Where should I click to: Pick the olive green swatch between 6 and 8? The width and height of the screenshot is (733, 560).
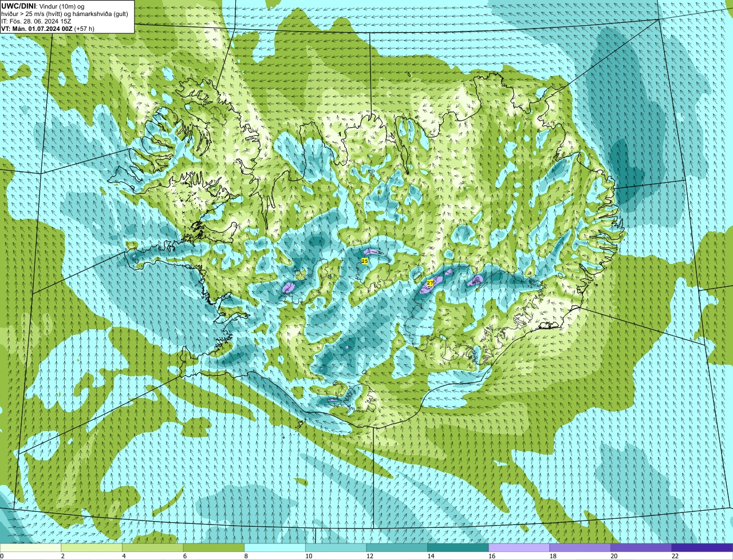(x=214, y=547)
